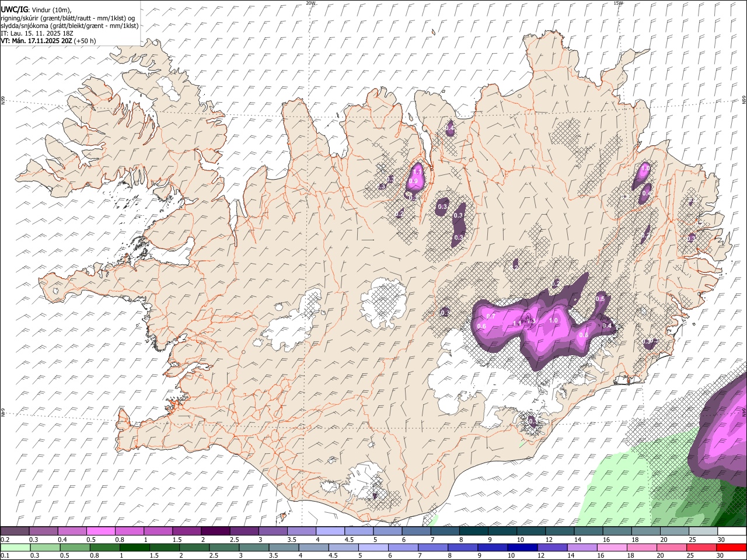Screen dimensions: 747x560
Task: Click the 'IT: Lau. 15. 11. 2025 18Z' line
Action: (37, 33)
